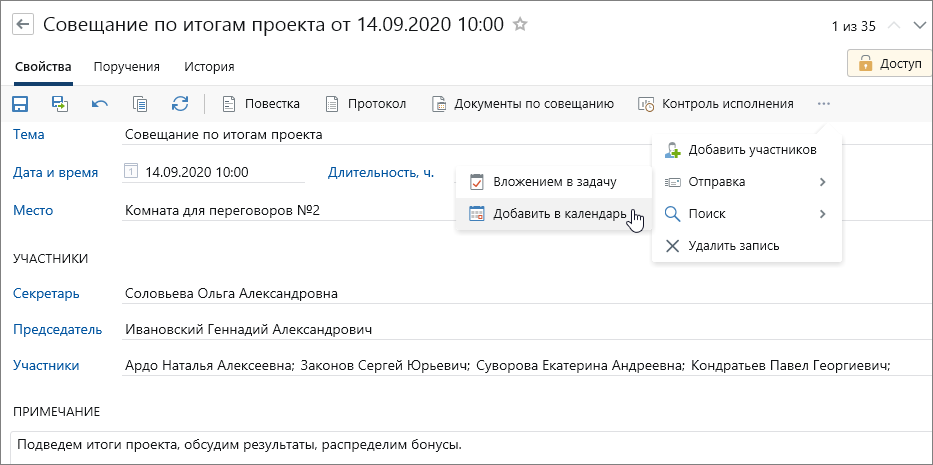Open the Протокол document button
Image resolution: width=933 pixels, height=465 pixels.
(366, 103)
